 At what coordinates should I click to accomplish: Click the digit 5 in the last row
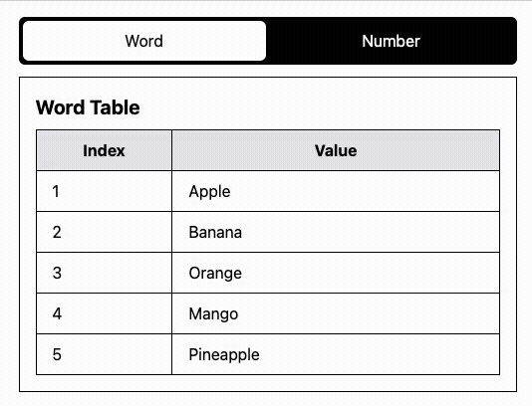tap(57, 354)
